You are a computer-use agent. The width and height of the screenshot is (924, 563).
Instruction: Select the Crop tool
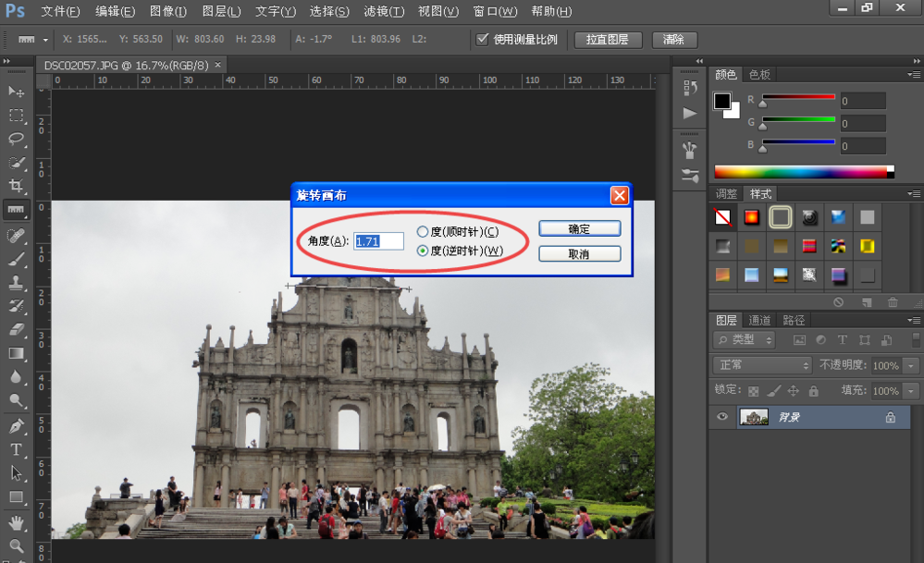coord(16,186)
